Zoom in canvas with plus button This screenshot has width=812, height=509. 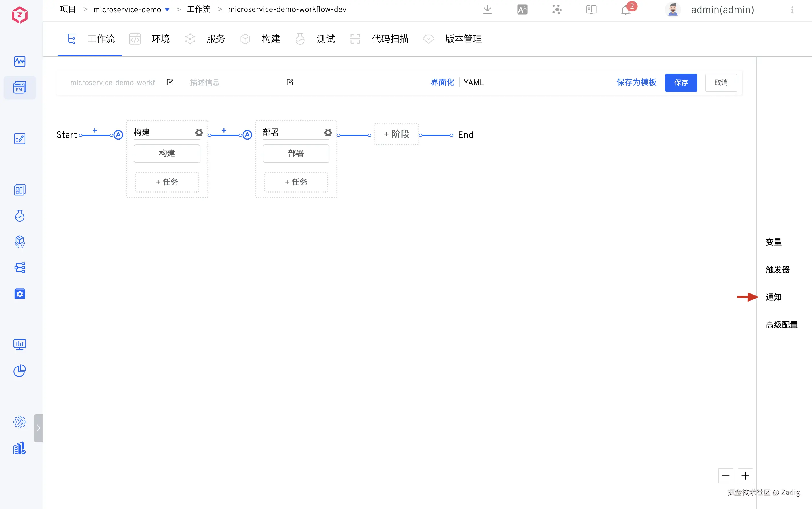[x=745, y=476]
